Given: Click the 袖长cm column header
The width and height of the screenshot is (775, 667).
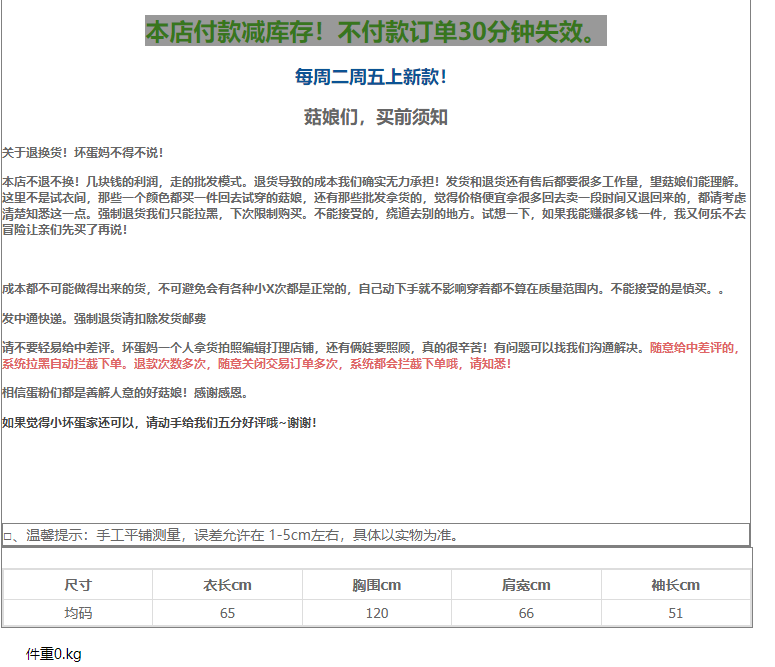Looking at the screenshot, I should coord(675,585).
